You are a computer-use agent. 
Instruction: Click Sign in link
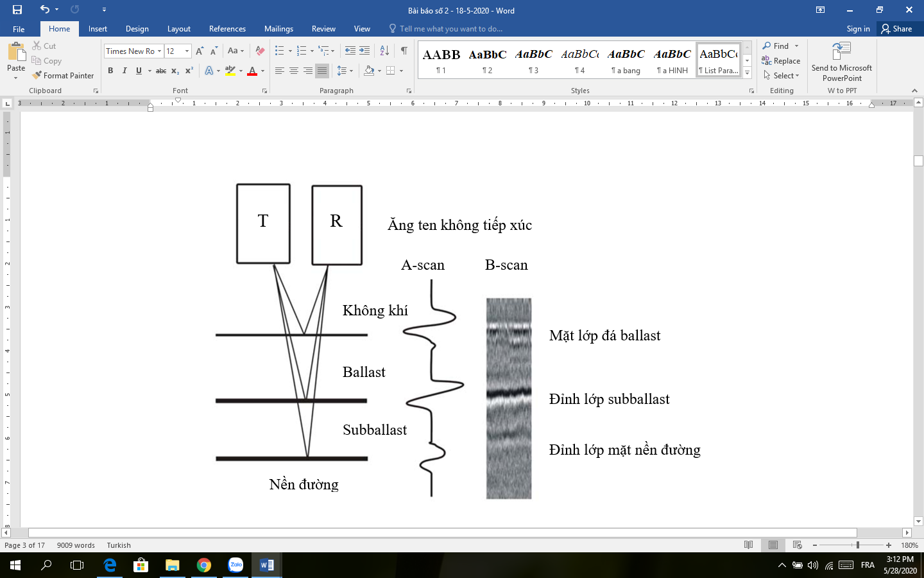click(x=858, y=29)
